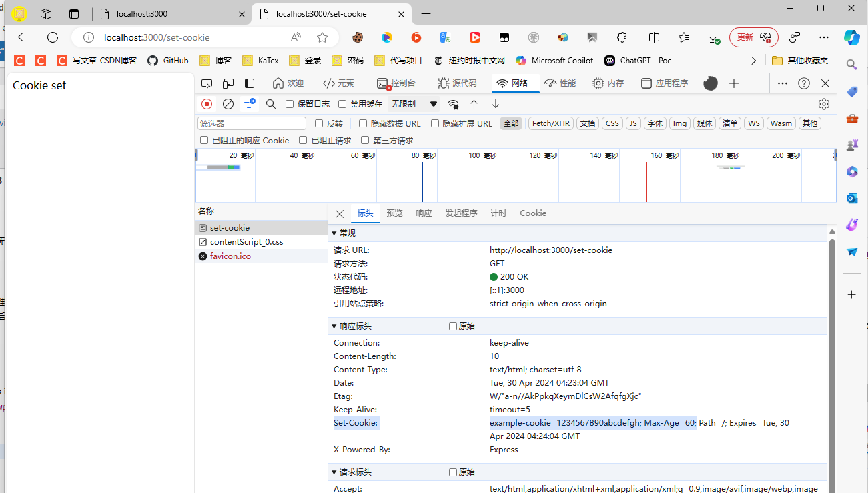Clear the network log
Image resolution: width=868 pixels, height=493 pixels.
click(228, 104)
